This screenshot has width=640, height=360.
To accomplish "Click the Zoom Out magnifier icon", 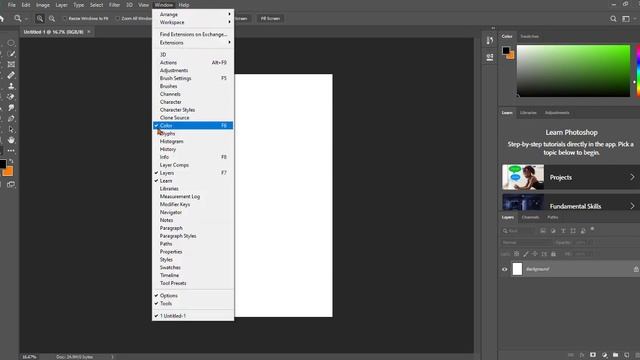I will [52, 18].
